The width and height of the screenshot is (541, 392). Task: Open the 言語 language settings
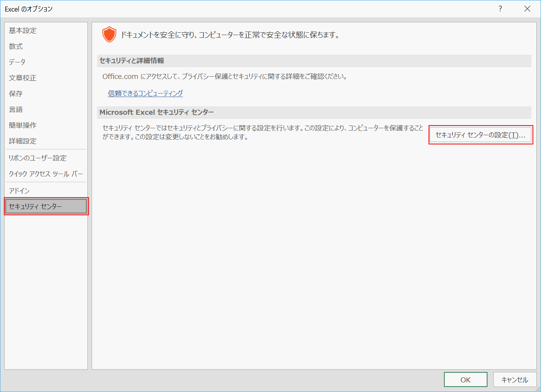point(16,109)
